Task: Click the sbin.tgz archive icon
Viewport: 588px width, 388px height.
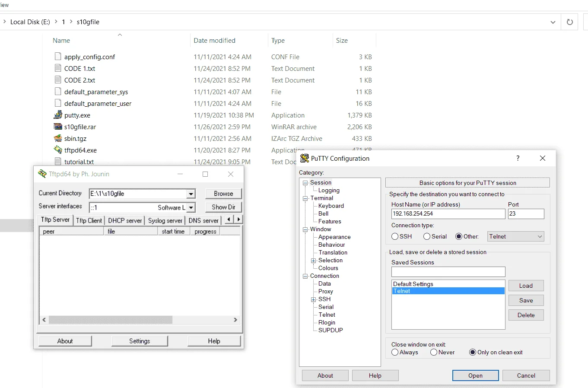Action: 58,138
